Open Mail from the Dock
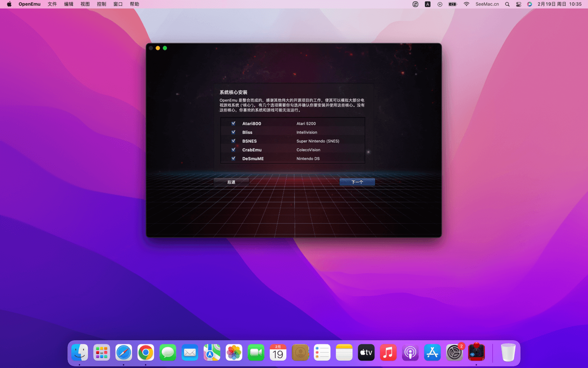588x368 pixels. [x=190, y=352]
